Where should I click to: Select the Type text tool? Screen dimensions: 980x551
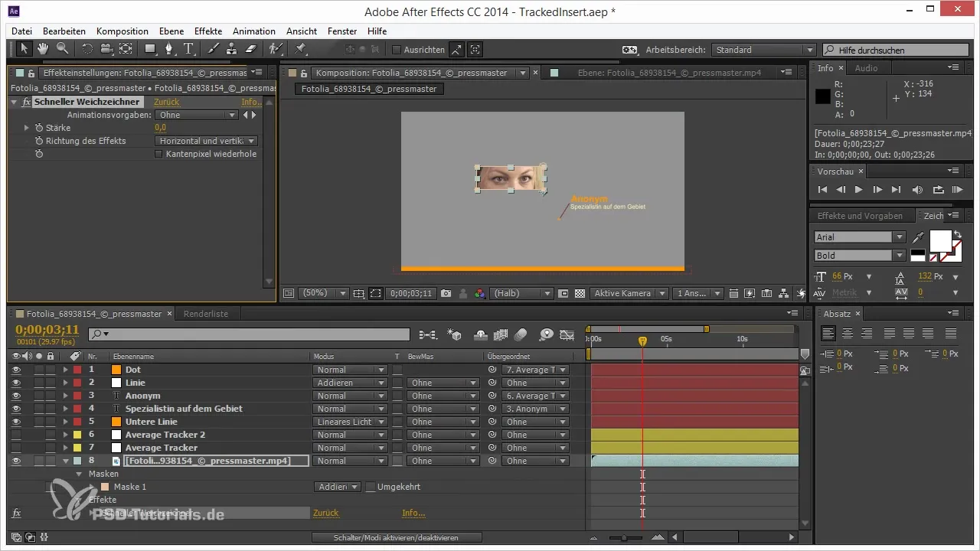coord(189,49)
